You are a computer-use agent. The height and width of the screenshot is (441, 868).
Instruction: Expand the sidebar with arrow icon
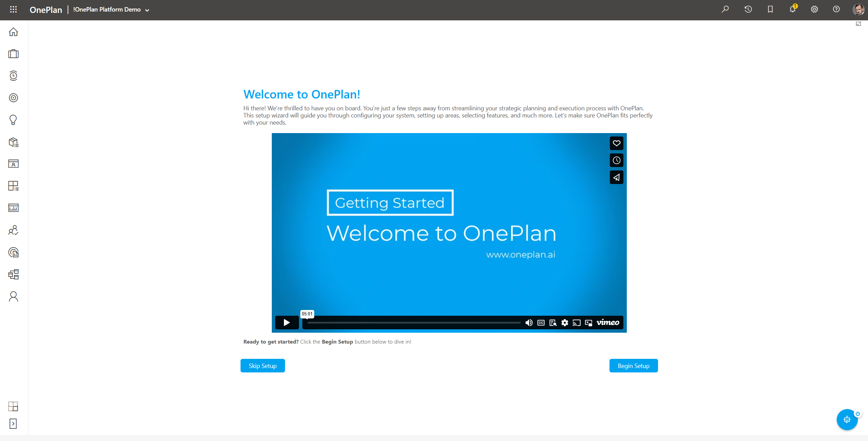13,424
